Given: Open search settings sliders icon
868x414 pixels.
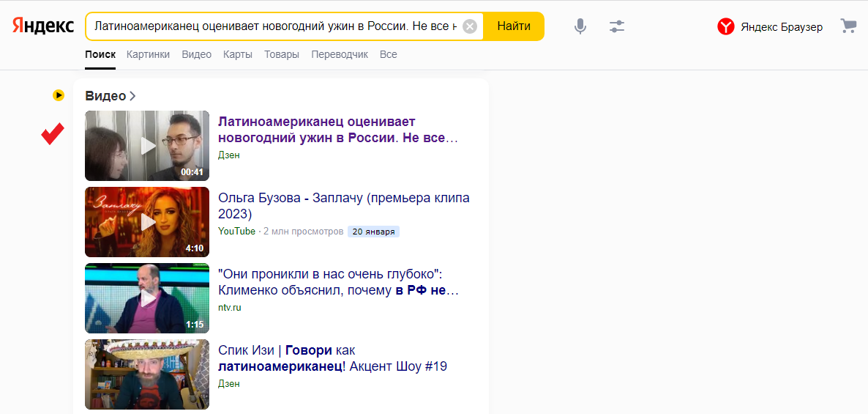Looking at the screenshot, I should (x=617, y=26).
